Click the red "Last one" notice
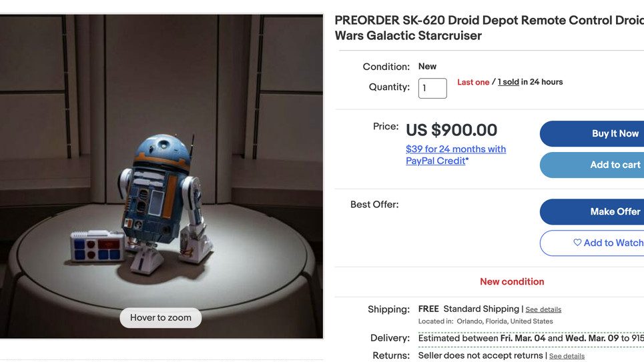The width and height of the screenshot is (644, 362). (473, 82)
